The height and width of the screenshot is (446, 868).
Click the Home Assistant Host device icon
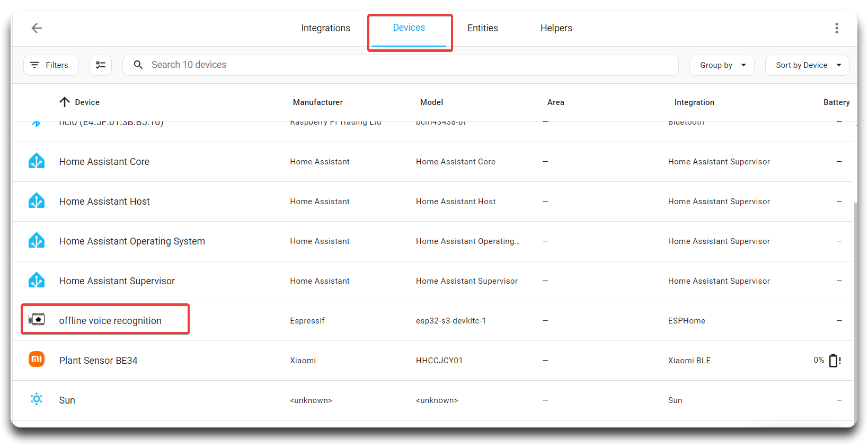[37, 201]
